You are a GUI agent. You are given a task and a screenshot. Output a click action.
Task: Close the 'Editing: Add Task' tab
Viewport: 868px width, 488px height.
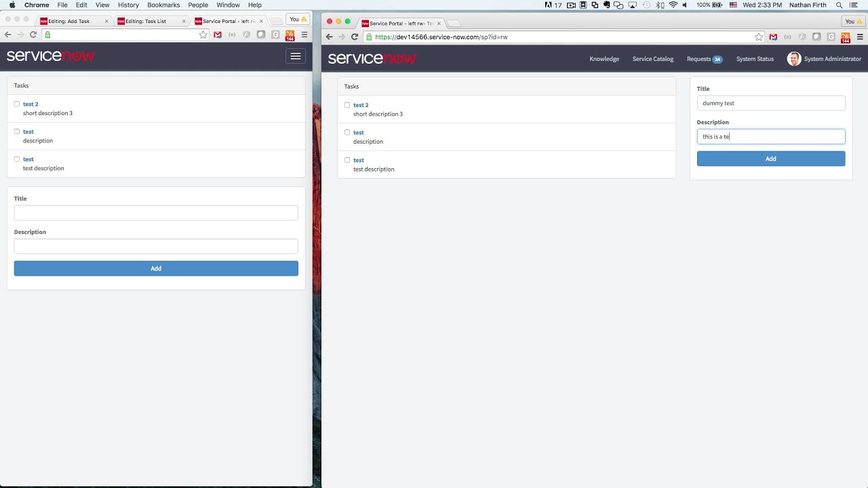pyautogui.click(x=106, y=21)
